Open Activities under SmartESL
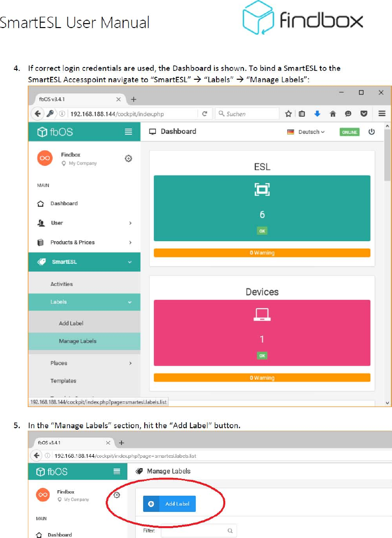This screenshot has width=392, height=538. [61, 284]
